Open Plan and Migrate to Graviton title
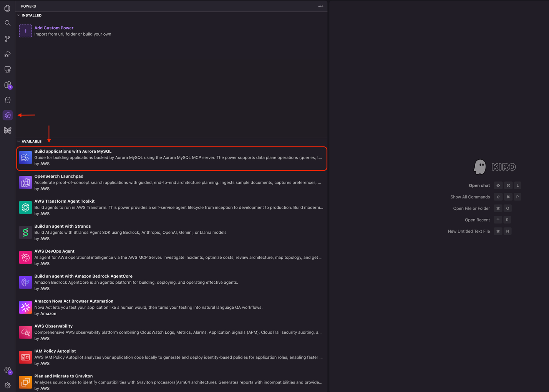The width and height of the screenshot is (549, 392). click(x=63, y=376)
